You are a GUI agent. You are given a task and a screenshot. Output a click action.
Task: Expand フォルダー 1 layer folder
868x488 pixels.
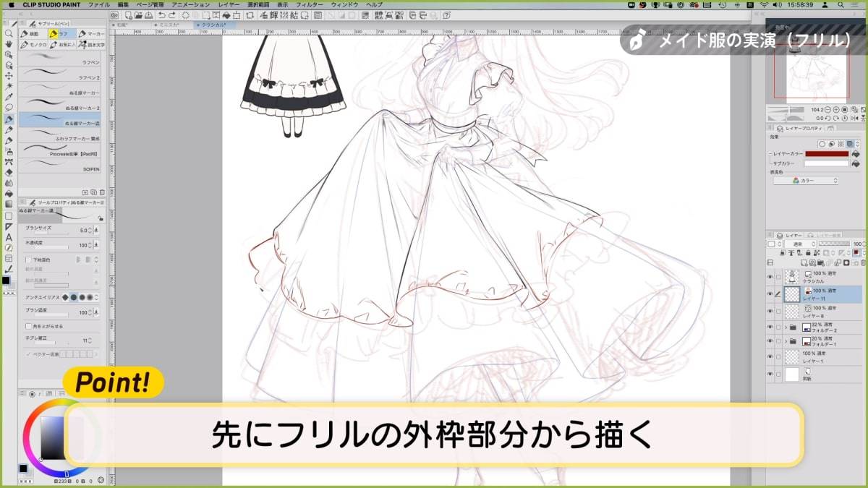(786, 341)
